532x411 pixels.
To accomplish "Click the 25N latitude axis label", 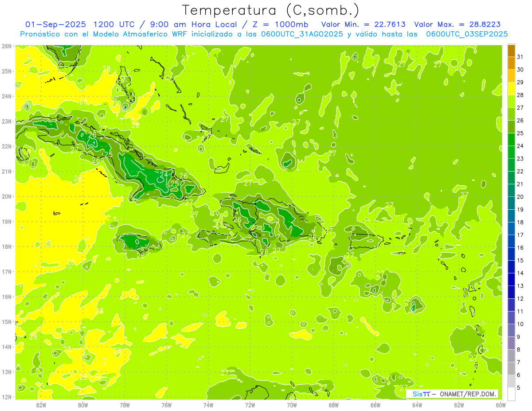I will click(7, 71).
